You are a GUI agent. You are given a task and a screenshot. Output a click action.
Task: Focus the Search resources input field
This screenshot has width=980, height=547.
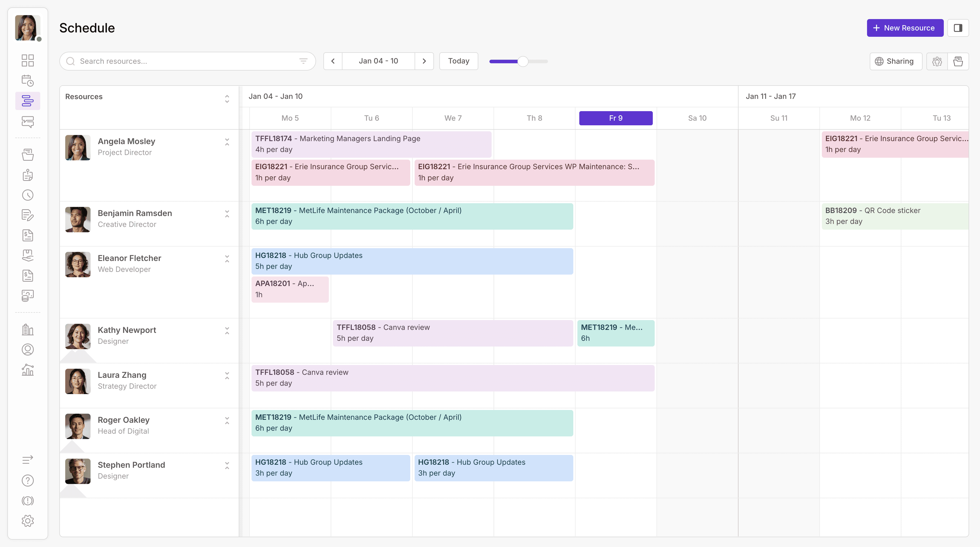(x=183, y=61)
